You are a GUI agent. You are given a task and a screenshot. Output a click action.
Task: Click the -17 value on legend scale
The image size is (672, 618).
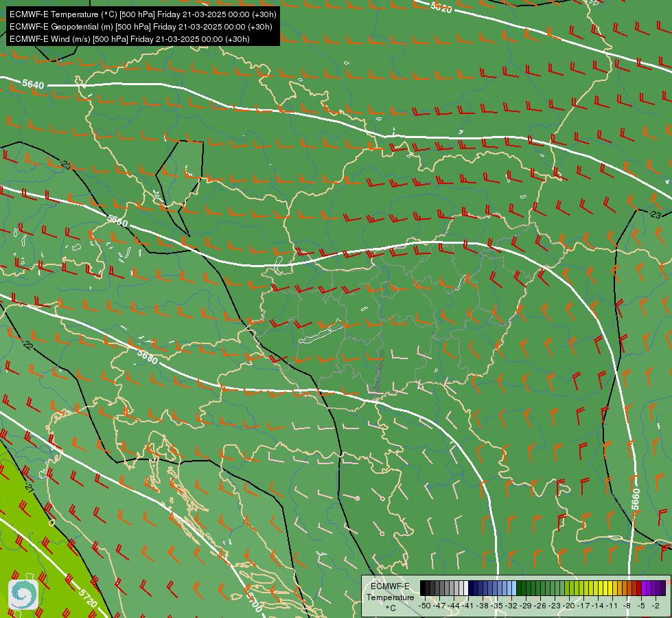pyautogui.click(x=583, y=606)
